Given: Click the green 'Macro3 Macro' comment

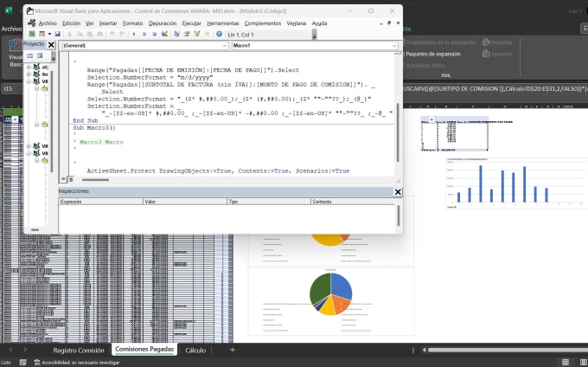Looking at the screenshot, I should [101, 142].
